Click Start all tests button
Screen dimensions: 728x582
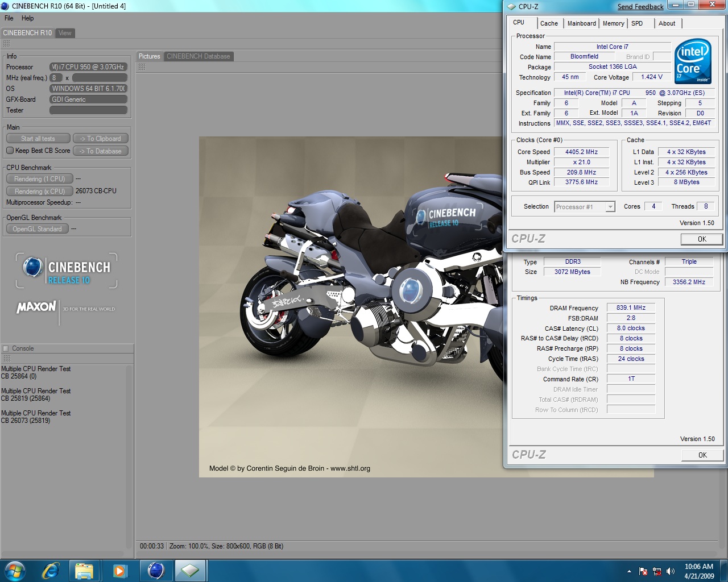[38, 139]
